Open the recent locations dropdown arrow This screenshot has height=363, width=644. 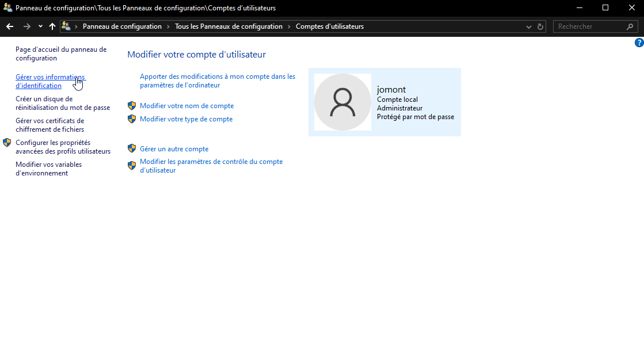40,26
